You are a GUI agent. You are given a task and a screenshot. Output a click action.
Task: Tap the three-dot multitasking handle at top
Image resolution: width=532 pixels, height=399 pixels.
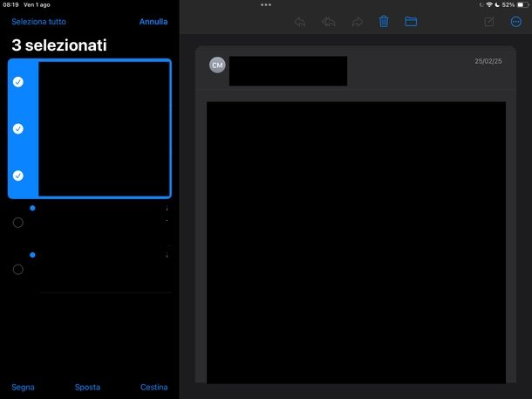point(266,4)
